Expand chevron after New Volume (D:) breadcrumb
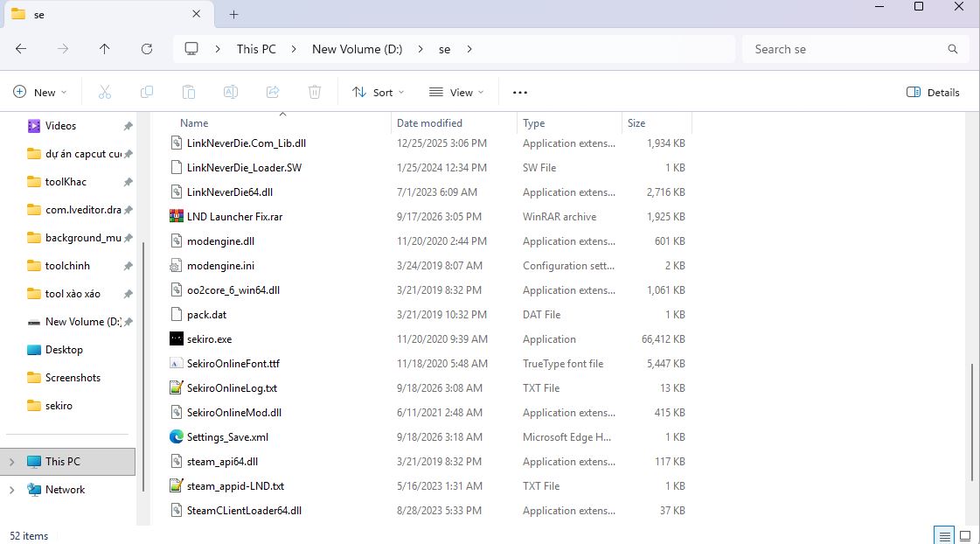The height and width of the screenshot is (544, 980). point(420,49)
